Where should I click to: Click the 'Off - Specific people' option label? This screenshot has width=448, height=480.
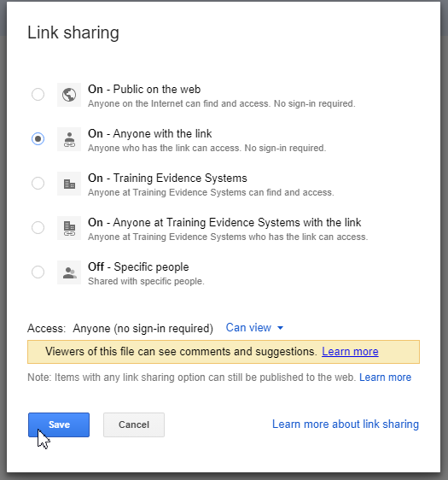point(138,266)
